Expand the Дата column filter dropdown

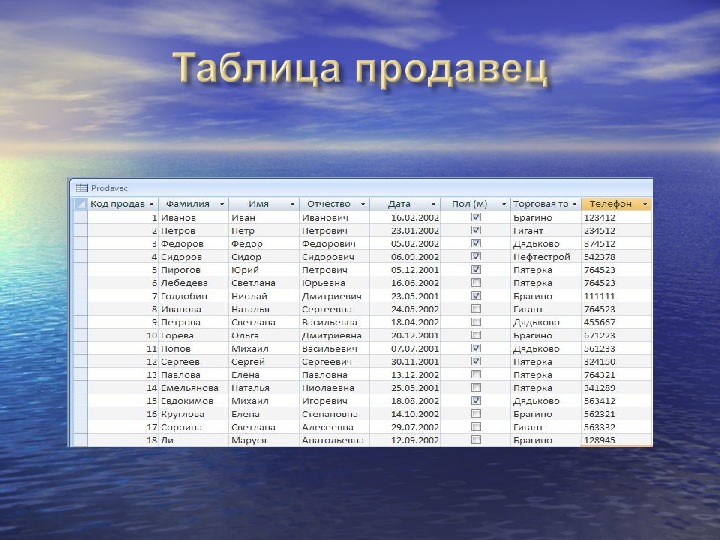tap(433, 204)
